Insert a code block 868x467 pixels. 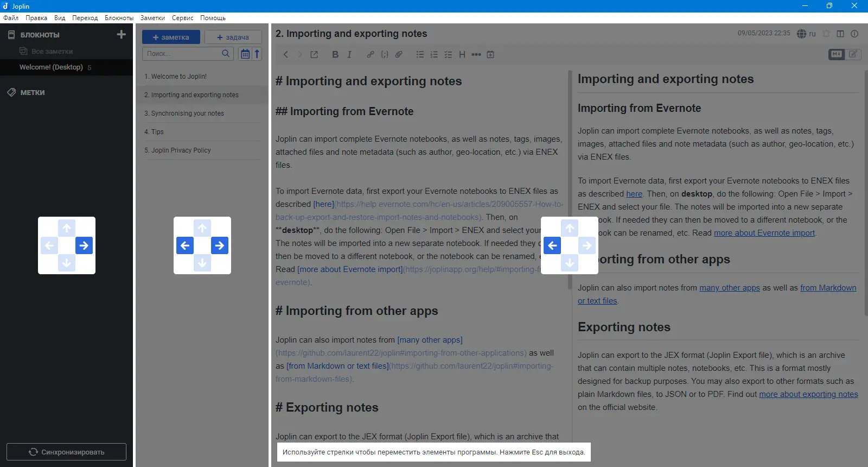(x=385, y=54)
